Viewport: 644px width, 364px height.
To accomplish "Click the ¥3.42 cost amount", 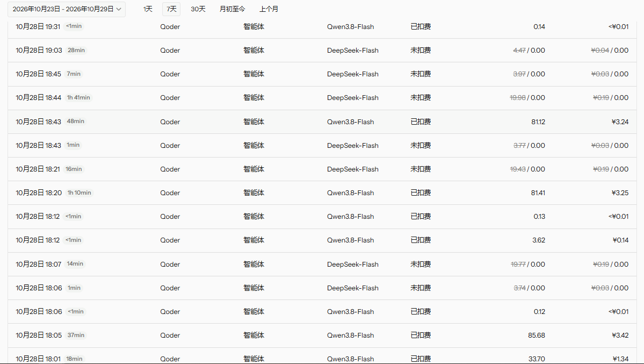I will (x=620, y=336).
